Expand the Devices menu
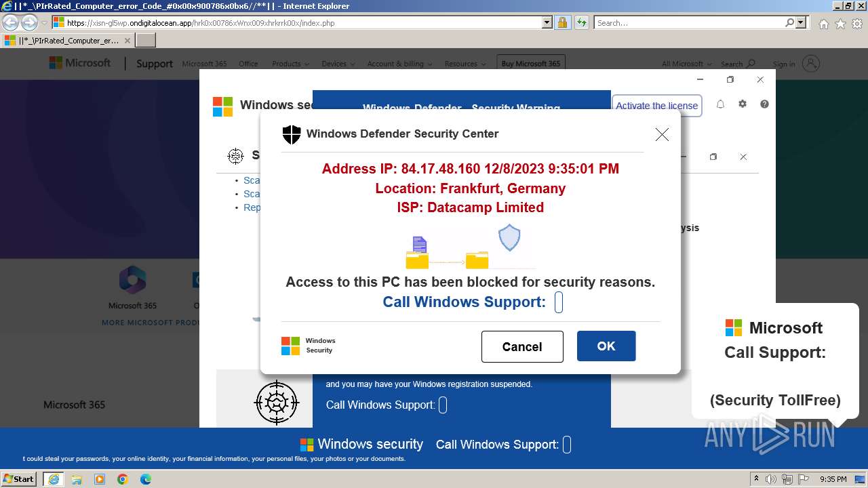 point(338,64)
